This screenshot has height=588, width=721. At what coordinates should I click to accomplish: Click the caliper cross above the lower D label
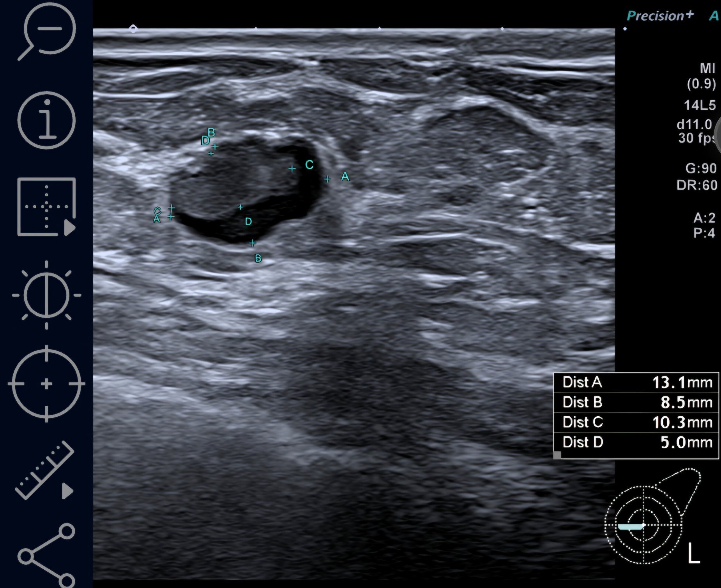[240, 207]
